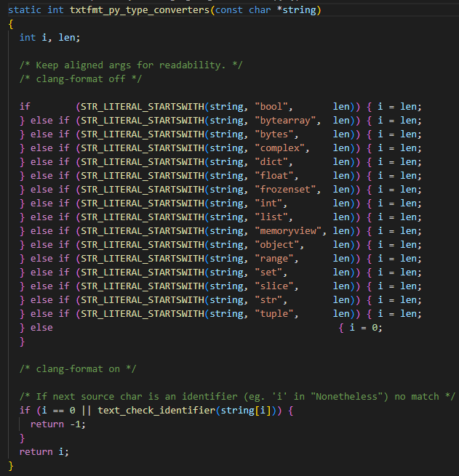The image size is (459, 476).
Task: Click the "bool" string literal
Action: click(271, 107)
